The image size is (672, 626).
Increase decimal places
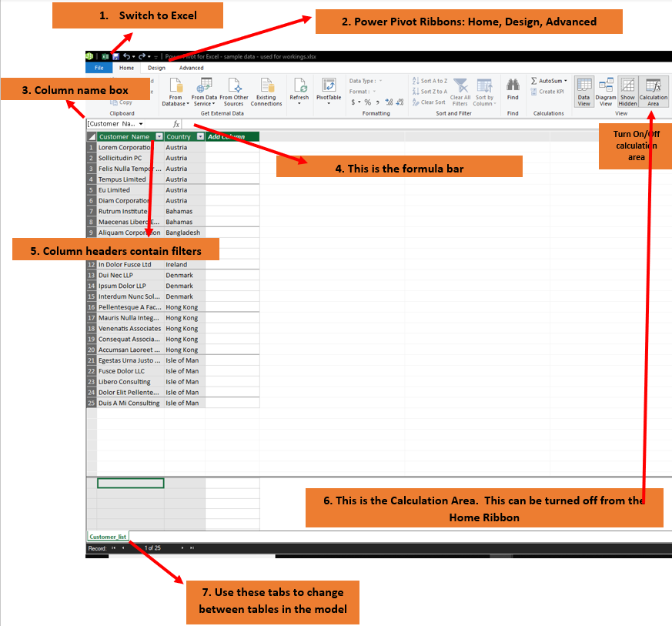coord(389,102)
